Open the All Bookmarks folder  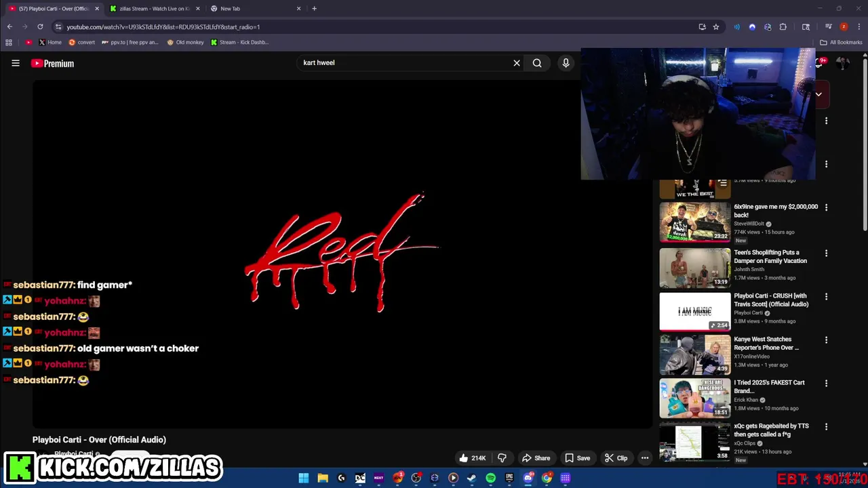point(841,42)
